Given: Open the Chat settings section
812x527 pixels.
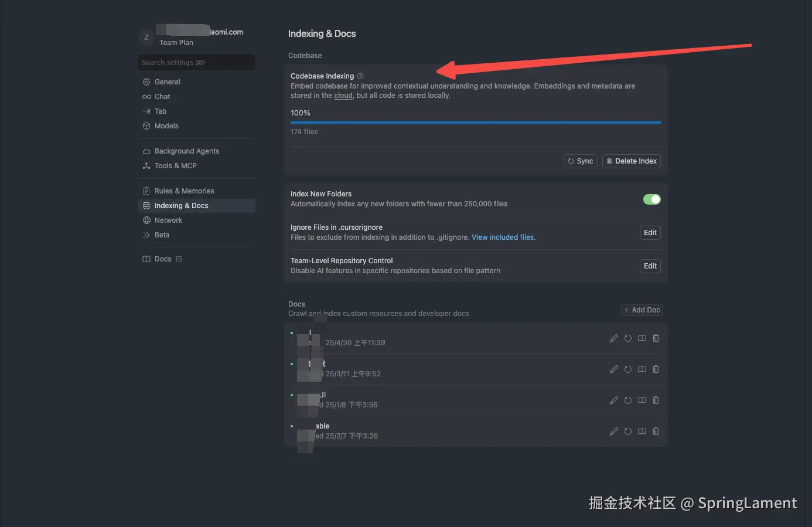Looking at the screenshot, I should pyautogui.click(x=162, y=96).
